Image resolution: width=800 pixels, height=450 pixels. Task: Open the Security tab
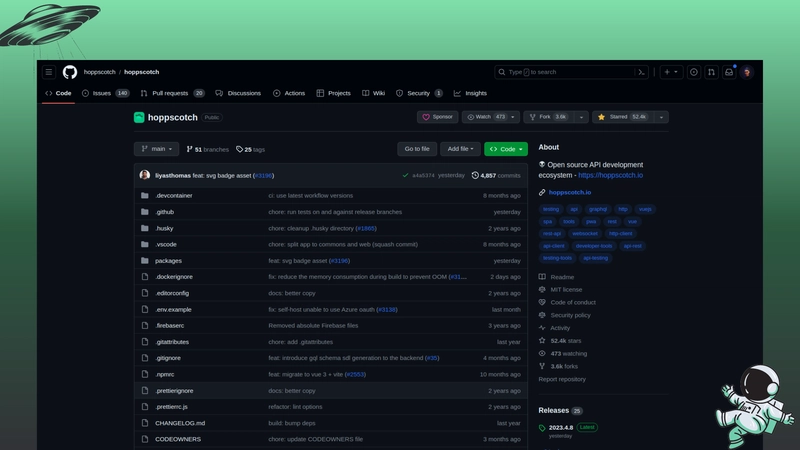click(419, 93)
